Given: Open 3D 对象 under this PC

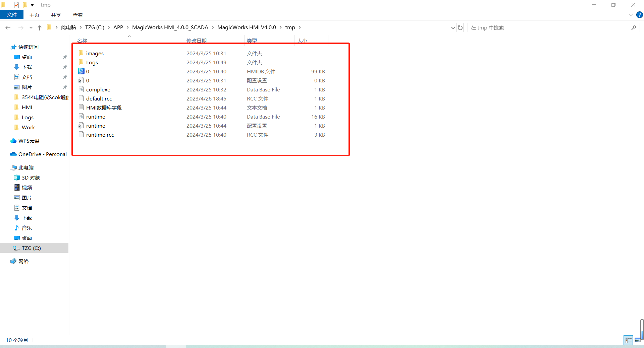Looking at the screenshot, I should [31, 178].
